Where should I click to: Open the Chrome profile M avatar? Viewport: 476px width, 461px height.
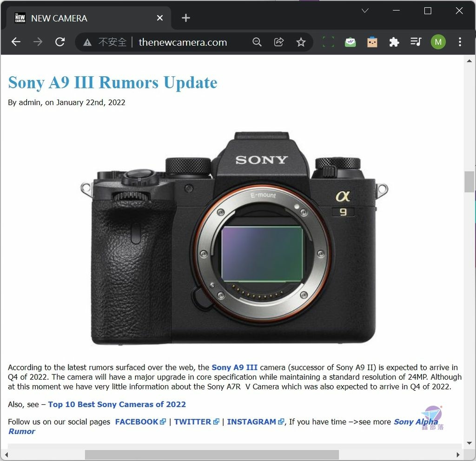pos(438,42)
